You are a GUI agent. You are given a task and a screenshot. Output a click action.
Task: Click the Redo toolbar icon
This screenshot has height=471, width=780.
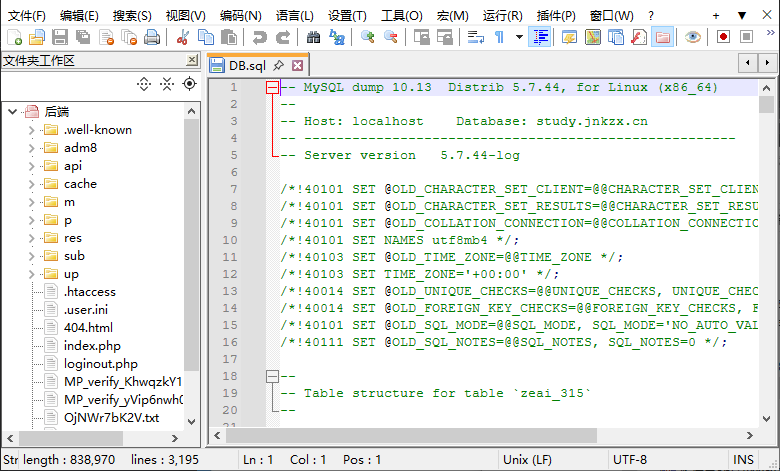coord(283,37)
